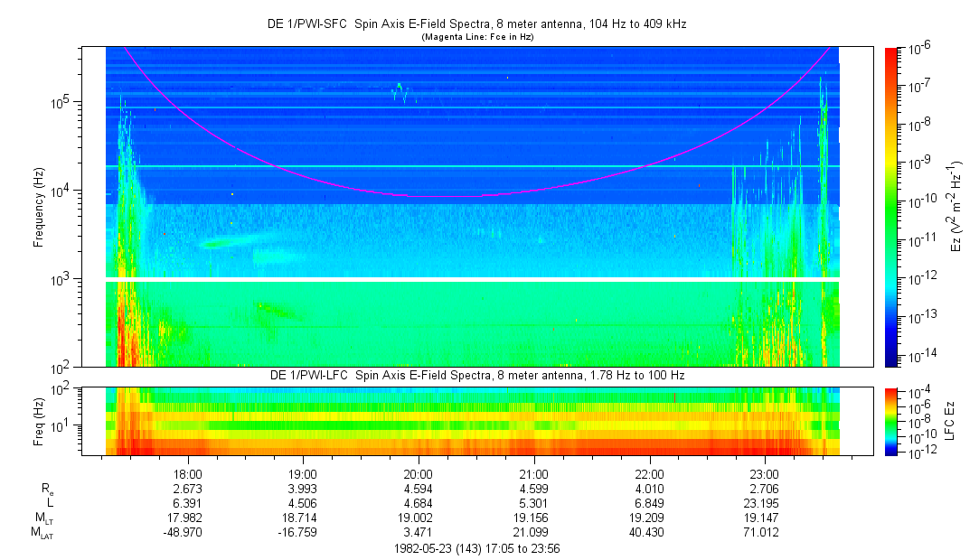Select the 22:00 time tick label

(649, 472)
